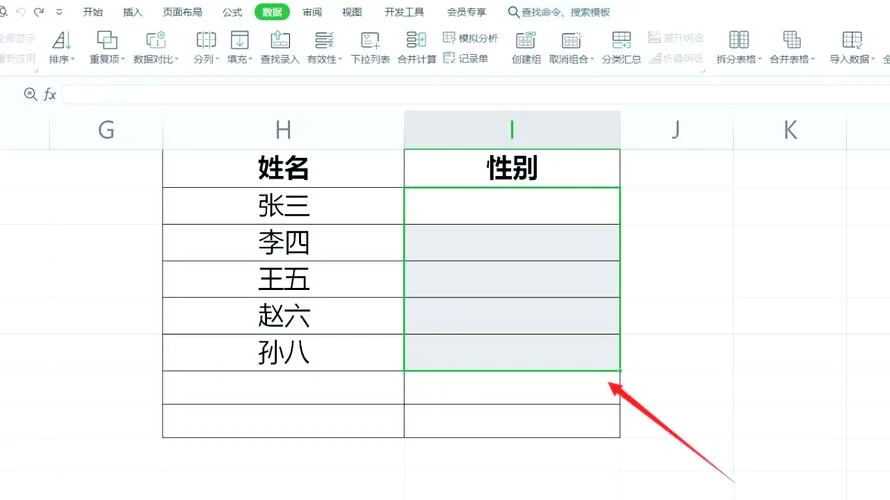
Task: Click the 查找录入 lookup entry icon
Action: pyautogui.click(x=280, y=40)
